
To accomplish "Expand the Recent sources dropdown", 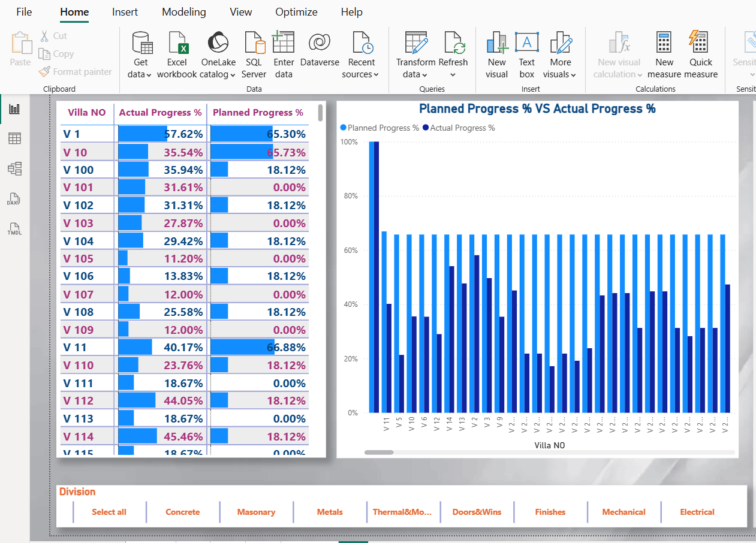I will pos(360,74).
